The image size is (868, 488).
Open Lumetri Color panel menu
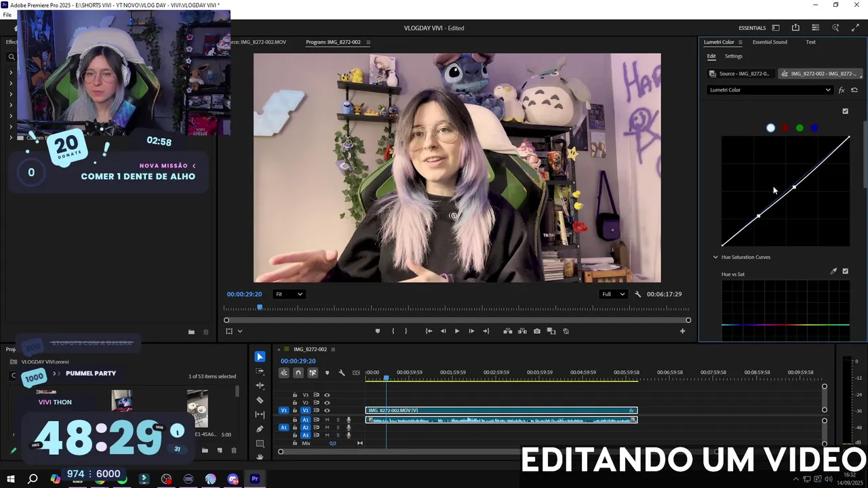(741, 42)
